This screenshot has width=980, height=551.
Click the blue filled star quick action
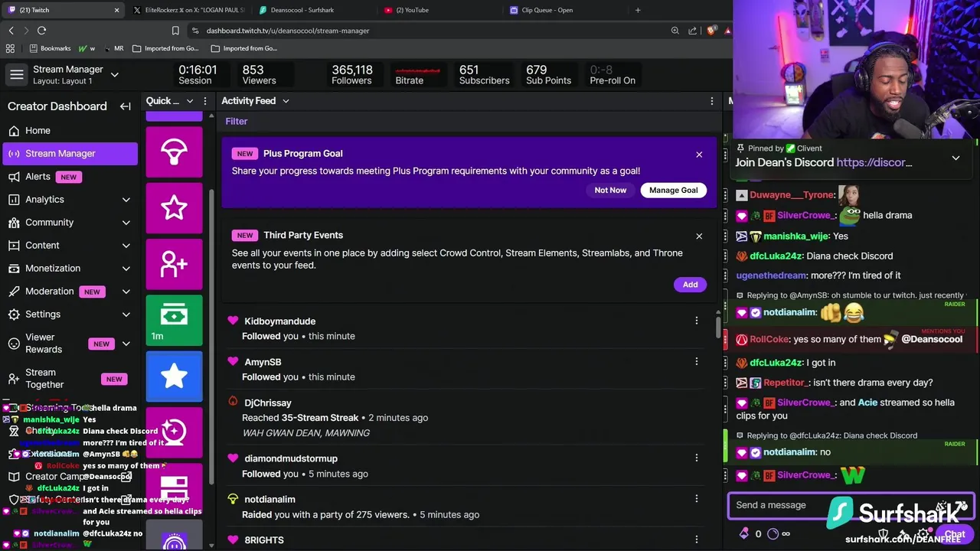click(174, 376)
